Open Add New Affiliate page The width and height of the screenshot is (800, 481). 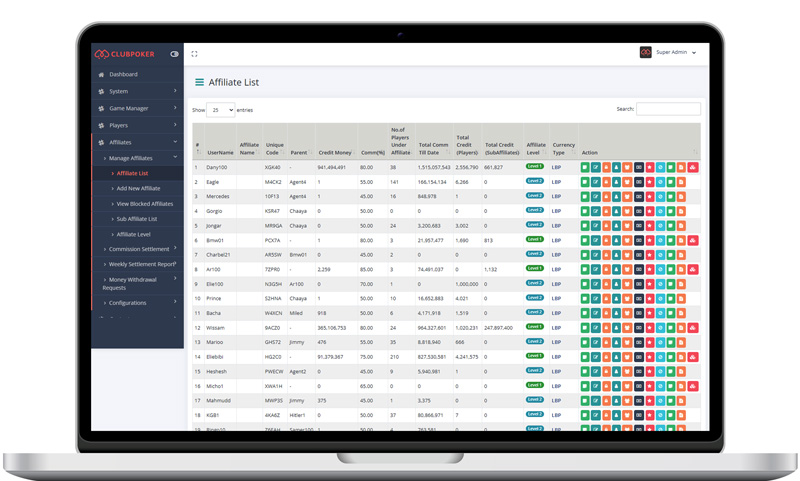[x=137, y=188]
